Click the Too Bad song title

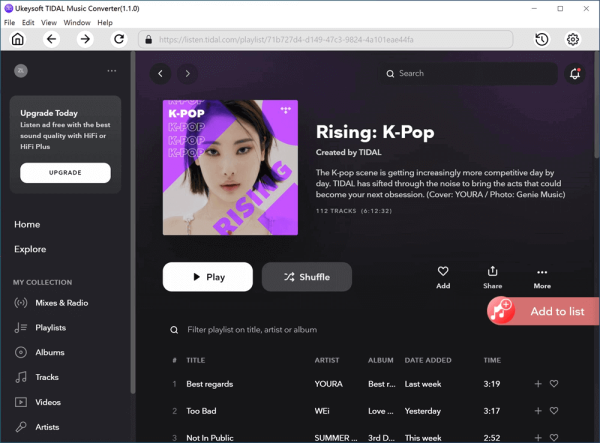(201, 411)
